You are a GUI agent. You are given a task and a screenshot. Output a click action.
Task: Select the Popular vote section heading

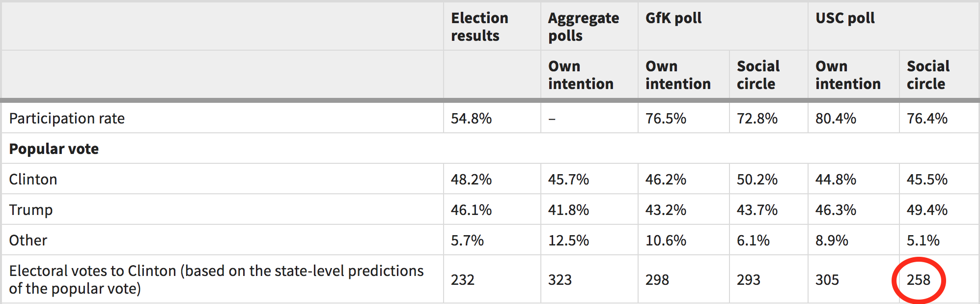coord(54,149)
